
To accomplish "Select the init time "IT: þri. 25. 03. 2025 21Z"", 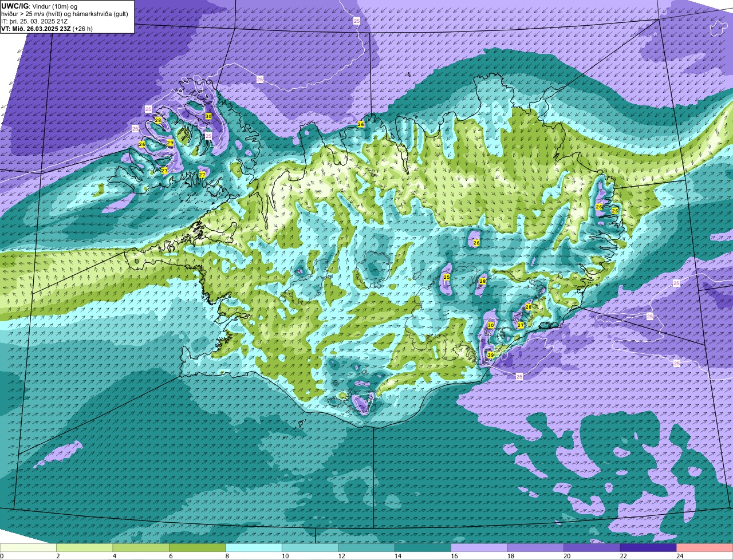I will pos(35,21).
